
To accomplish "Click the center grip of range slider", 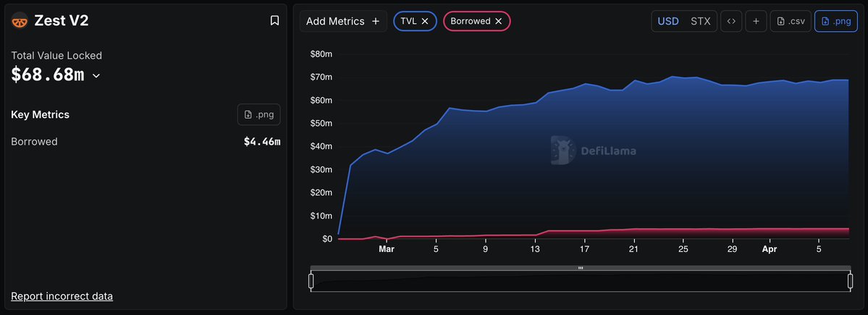I will click(x=581, y=268).
